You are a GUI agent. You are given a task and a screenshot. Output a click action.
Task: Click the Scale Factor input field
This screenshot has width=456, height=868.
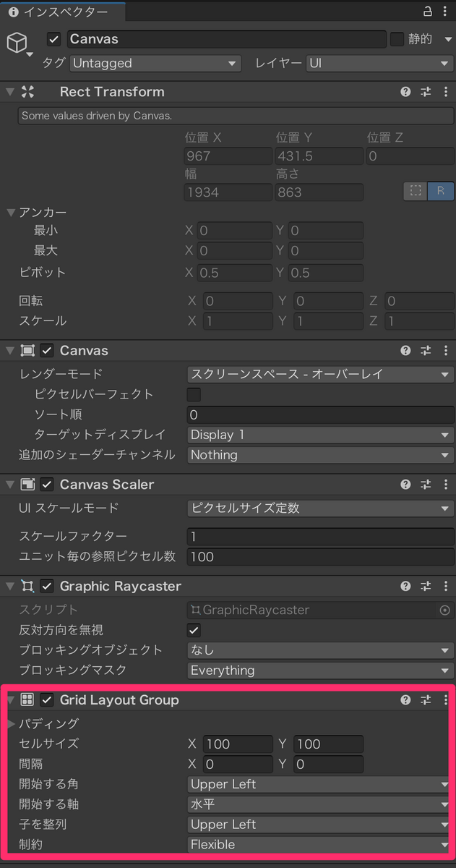coord(320,536)
